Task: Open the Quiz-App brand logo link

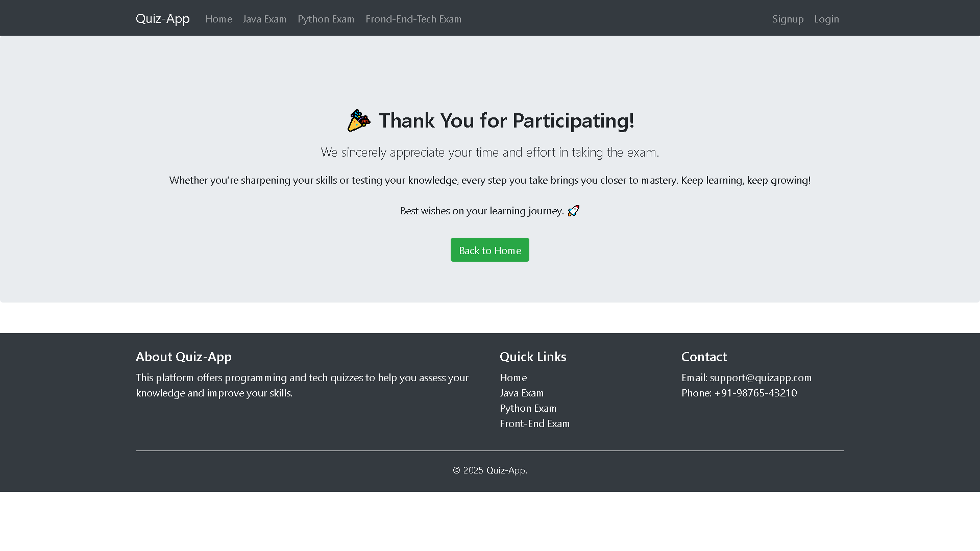Action: [163, 18]
